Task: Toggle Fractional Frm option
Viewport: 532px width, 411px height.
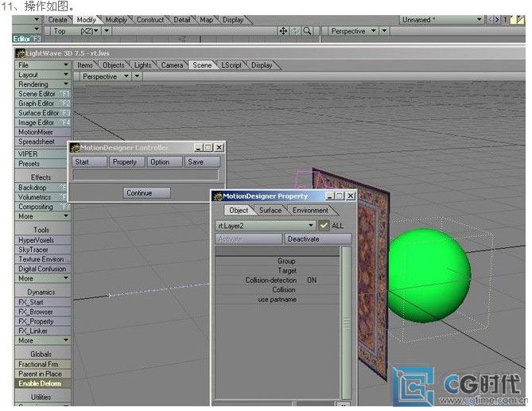Action: [43, 364]
